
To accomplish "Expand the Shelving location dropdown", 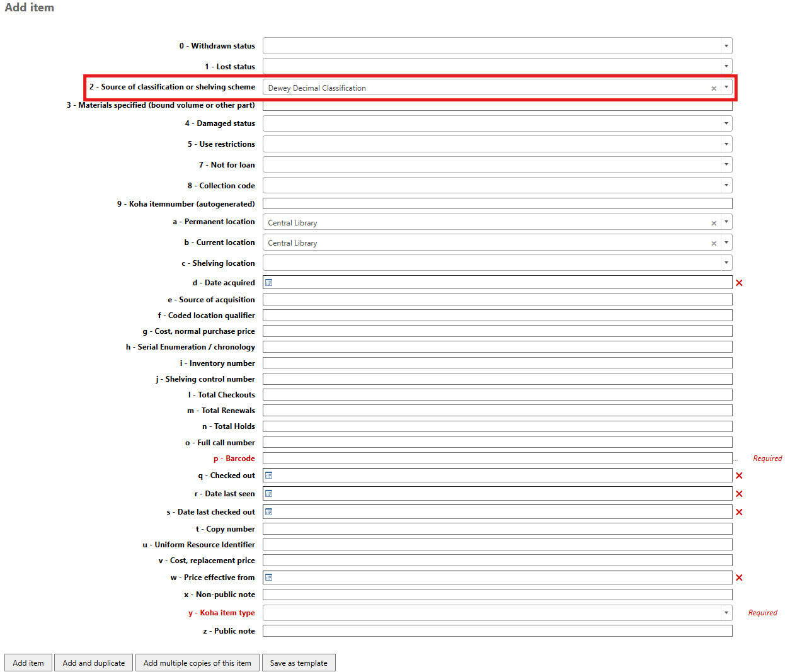I will tap(726, 263).
